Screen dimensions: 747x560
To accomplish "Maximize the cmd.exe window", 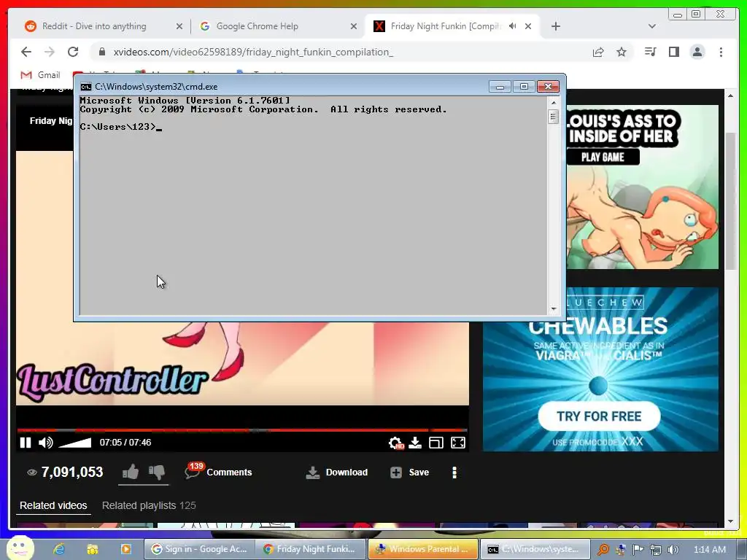I will (x=524, y=87).
